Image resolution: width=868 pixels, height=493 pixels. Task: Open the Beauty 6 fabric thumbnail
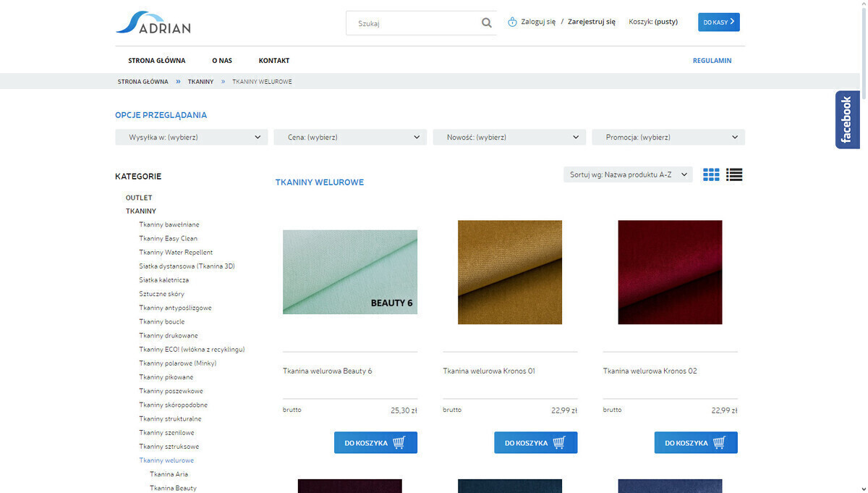click(350, 271)
